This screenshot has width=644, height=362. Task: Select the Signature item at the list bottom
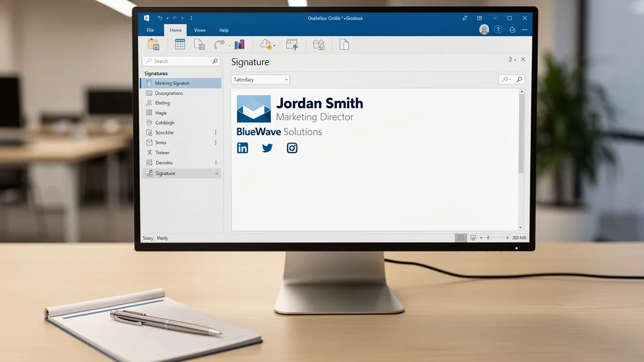181,173
